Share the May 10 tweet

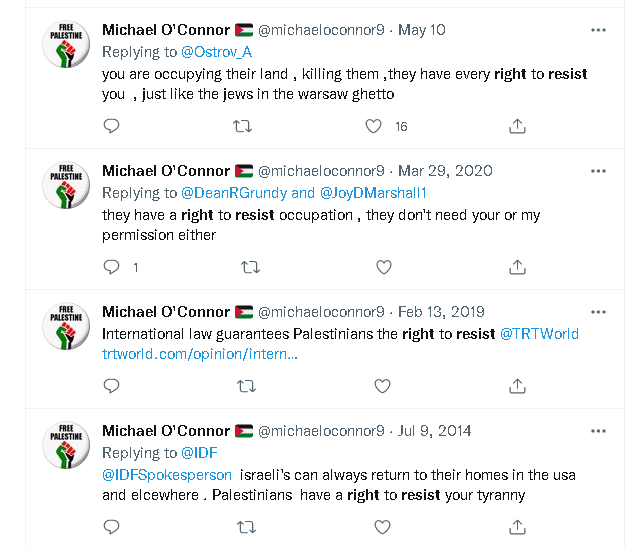tap(517, 126)
